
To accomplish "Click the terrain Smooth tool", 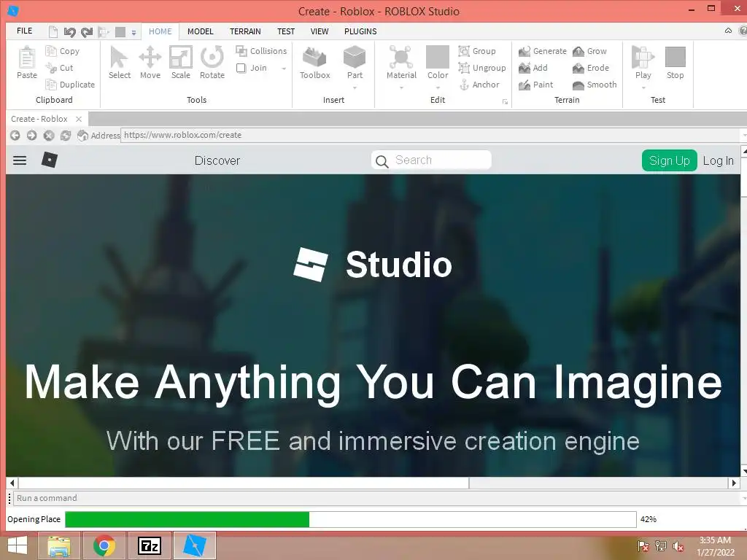I will (595, 85).
